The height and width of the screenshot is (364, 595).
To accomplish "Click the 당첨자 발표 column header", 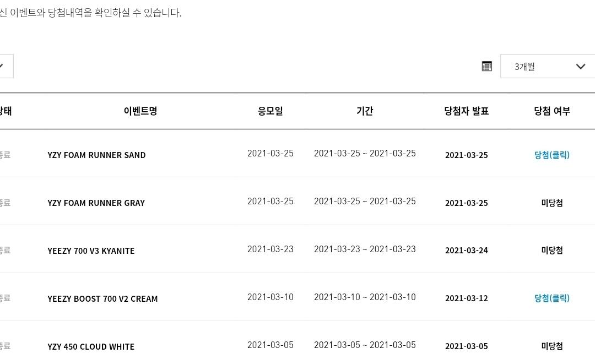I will coord(466,111).
